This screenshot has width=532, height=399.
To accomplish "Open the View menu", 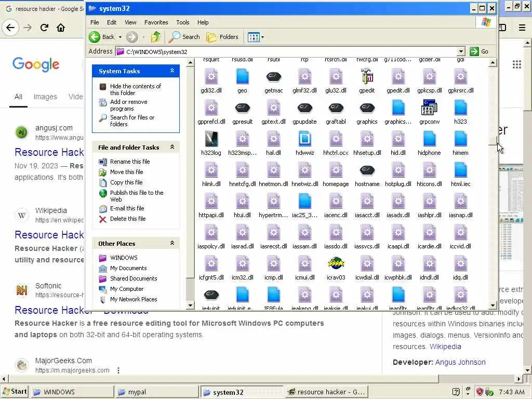I will 130,22.
